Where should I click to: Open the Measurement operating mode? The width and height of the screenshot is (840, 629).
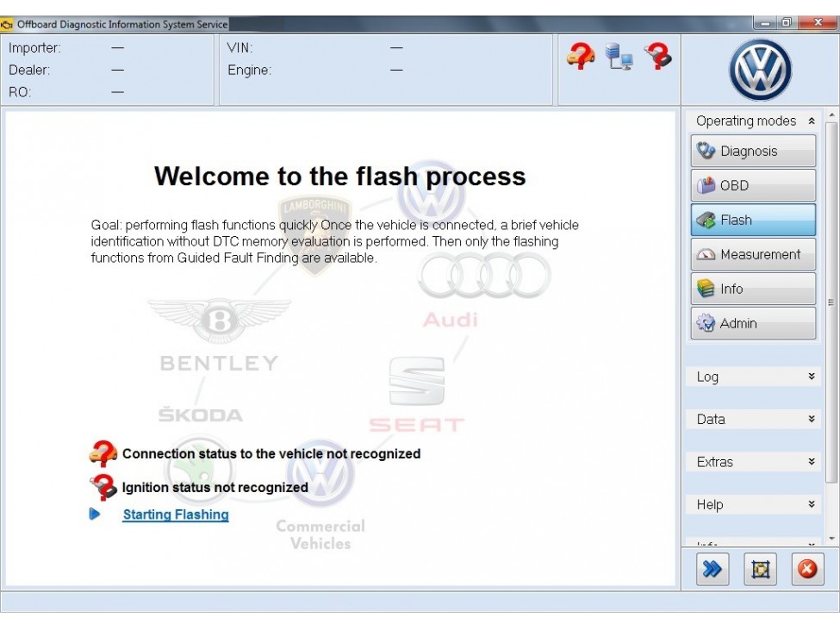(x=752, y=254)
